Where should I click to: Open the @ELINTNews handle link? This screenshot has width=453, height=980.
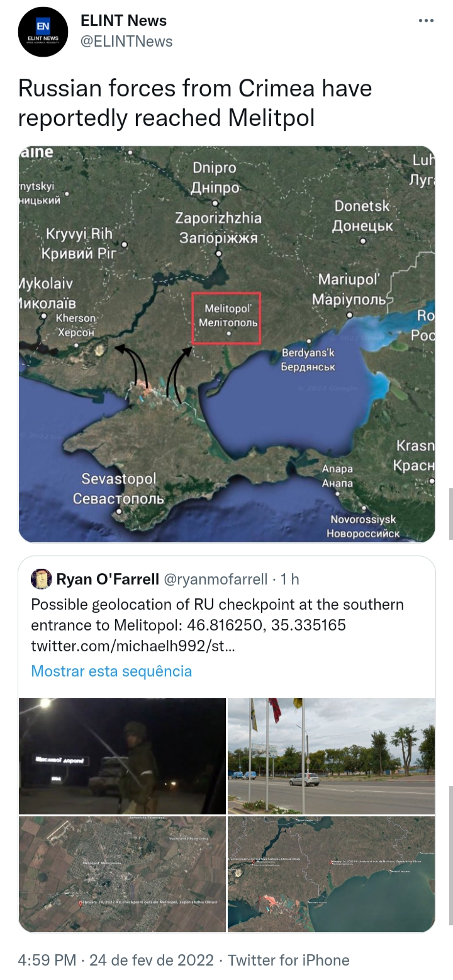click(126, 42)
